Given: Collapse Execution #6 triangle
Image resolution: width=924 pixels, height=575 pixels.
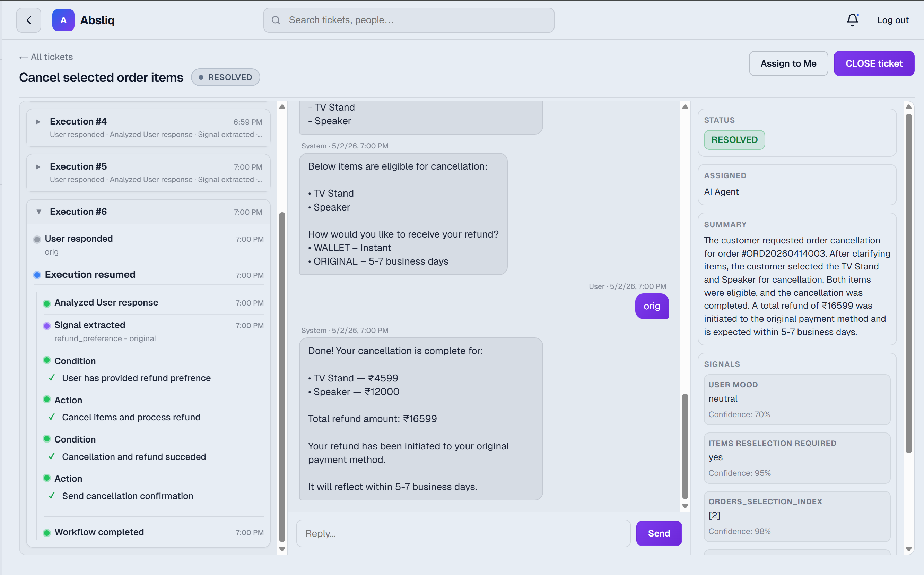Looking at the screenshot, I should (x=39, y=212).
